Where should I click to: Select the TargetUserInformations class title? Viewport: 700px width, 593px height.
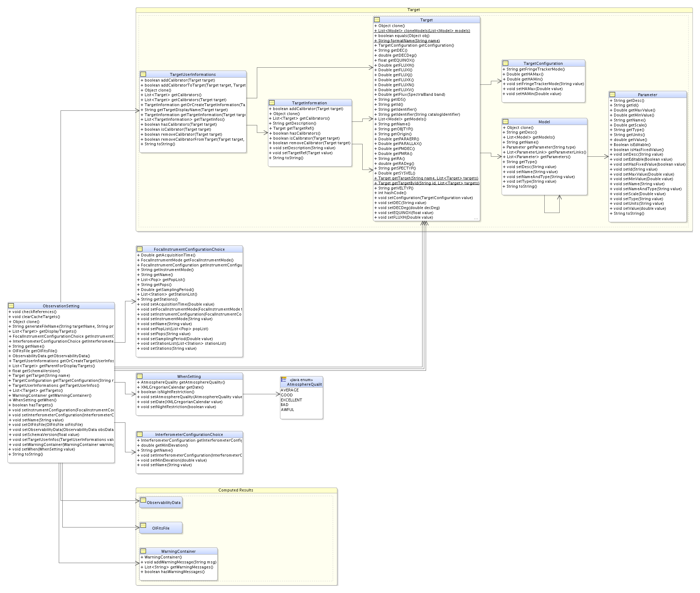(193, 74)
